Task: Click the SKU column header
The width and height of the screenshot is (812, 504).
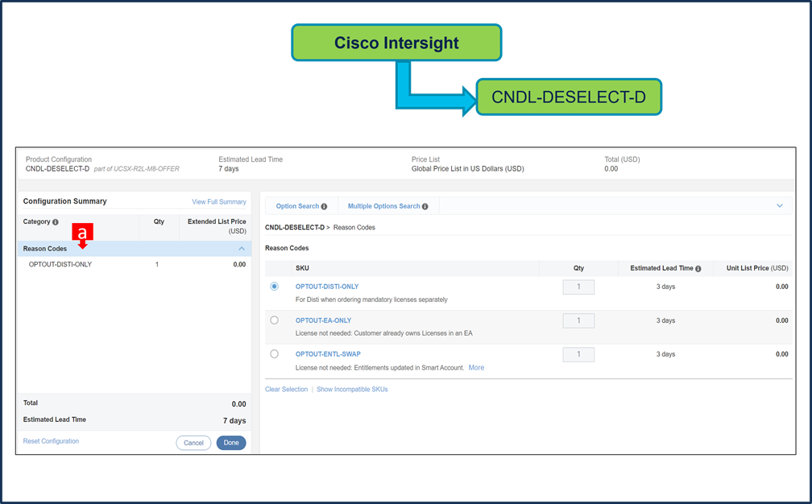Action: point(302,268)
